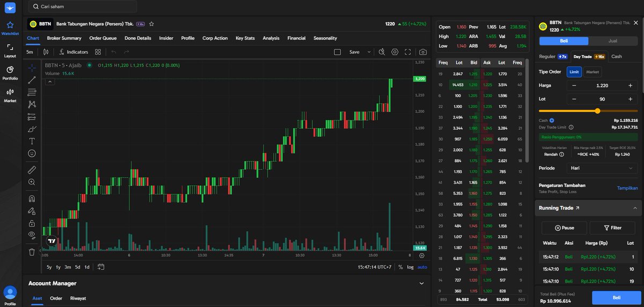Select the forecasting and measurement tool
The width and height of the screenshot is (644, 307).
tap(32, 116)
